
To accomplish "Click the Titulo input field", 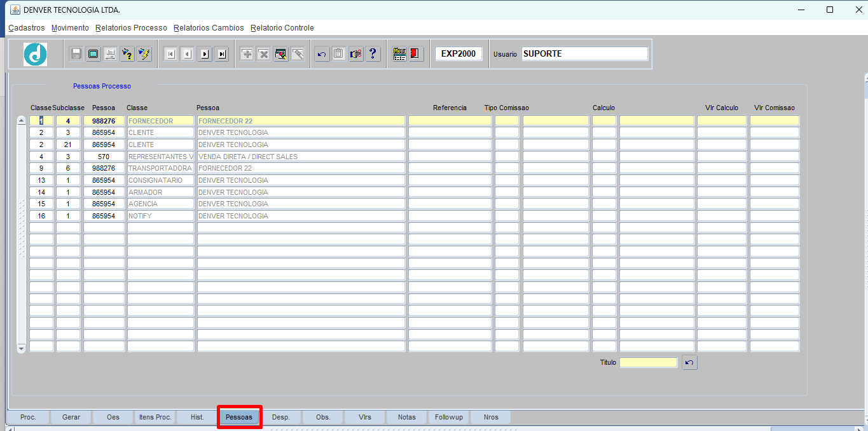I will pos(649,363).
